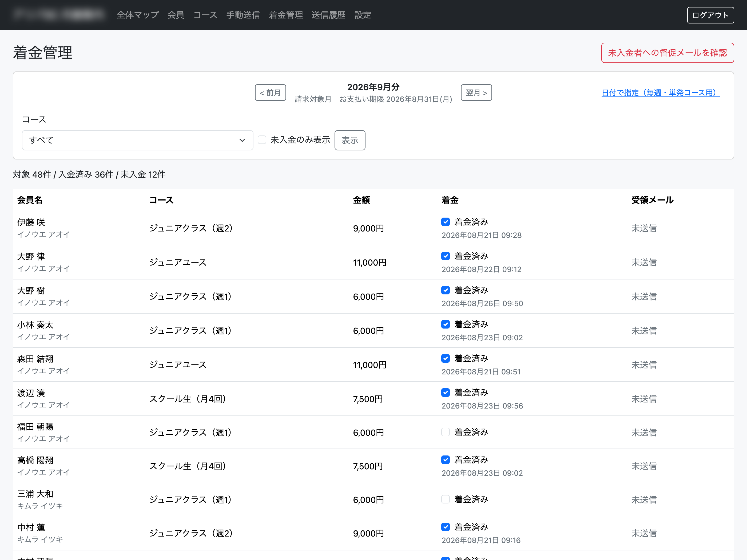Screen dimensions: 747x560
Task: Click the 2026年9月分 heading
Action: click(373, 87)
